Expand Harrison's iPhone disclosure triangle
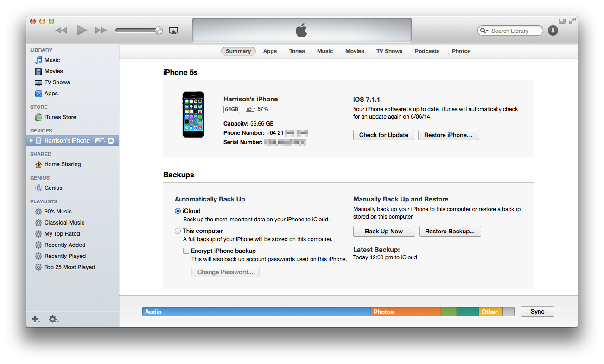The width and height of the screenshot is (604, 364). click(32, 141)
